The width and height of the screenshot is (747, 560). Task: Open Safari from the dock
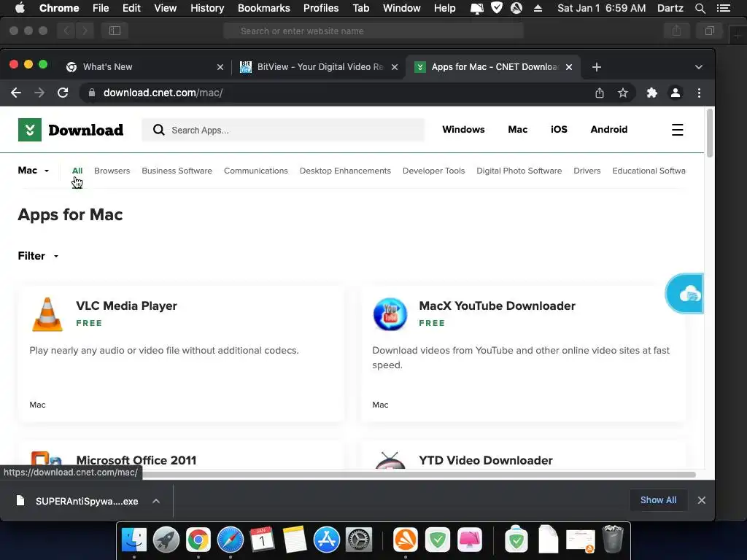pos(230,540)
